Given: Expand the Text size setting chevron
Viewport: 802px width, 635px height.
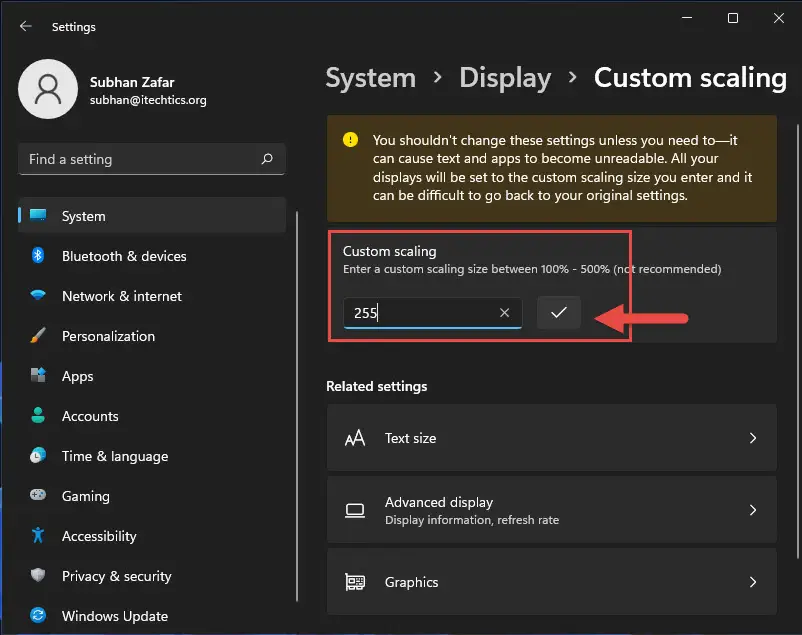Looking at the screenshot, I should pos(753,438).
